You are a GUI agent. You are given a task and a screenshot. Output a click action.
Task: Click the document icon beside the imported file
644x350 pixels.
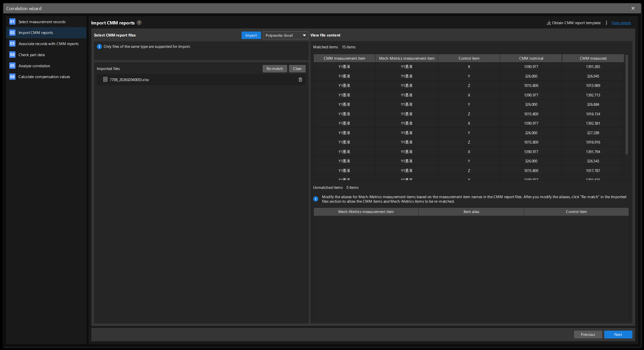point(105,79)
